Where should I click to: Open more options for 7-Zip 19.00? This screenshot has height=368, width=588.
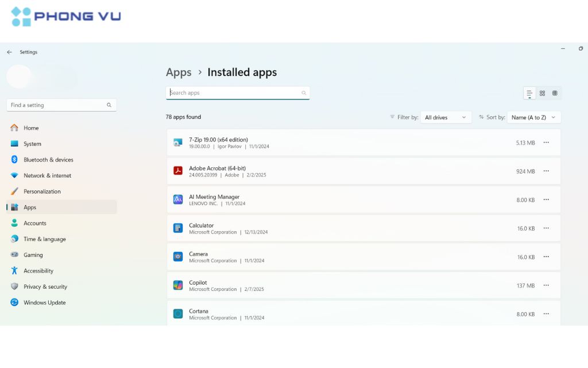pyautogui.click(x=546, y=143)
